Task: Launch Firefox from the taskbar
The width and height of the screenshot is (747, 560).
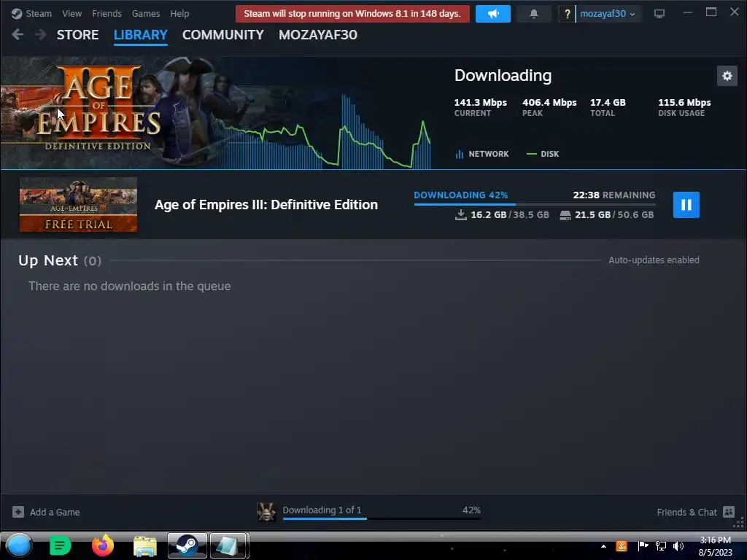Action: pos(103,545)
